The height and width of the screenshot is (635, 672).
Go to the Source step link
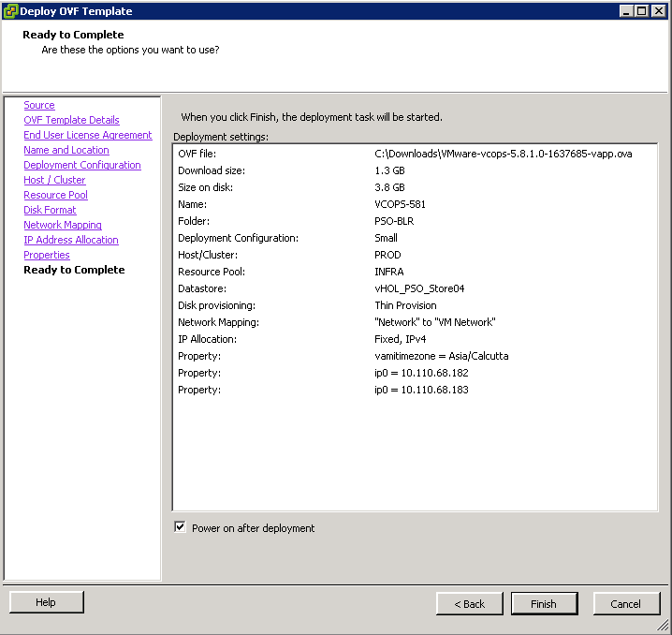(39, 105)
